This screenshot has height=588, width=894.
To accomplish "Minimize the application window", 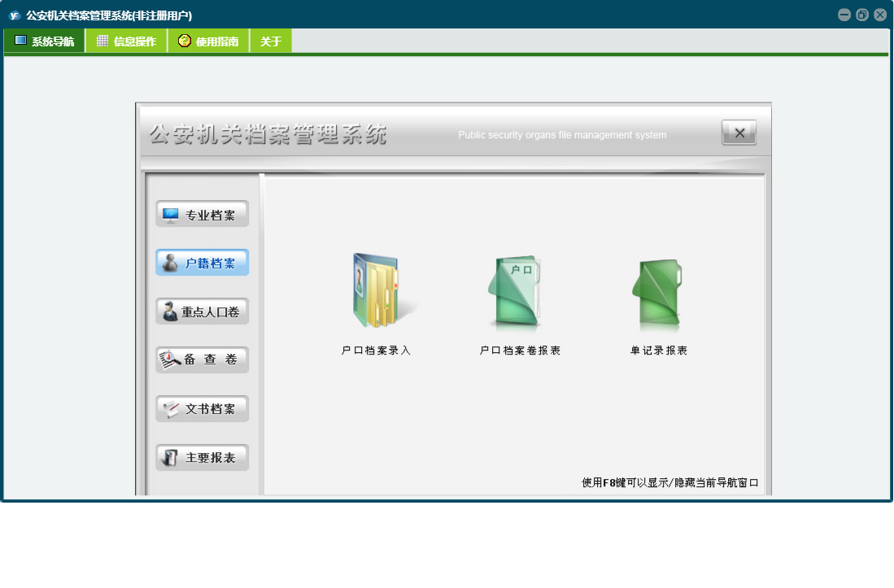I will [844, 15].
